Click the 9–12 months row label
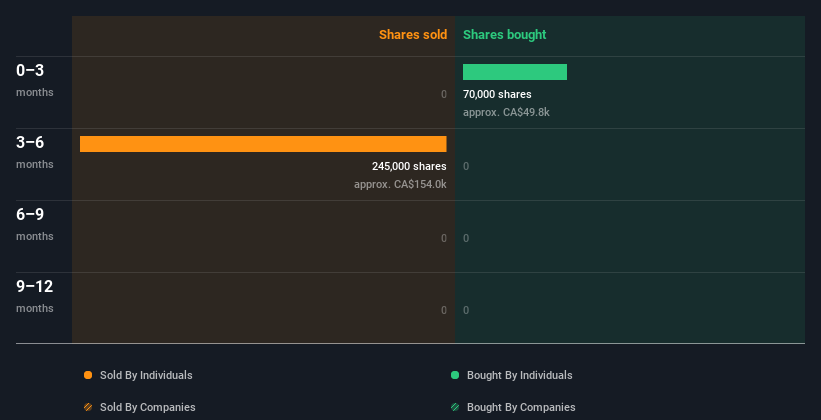The image size is (821, 420). click(x=35, y=296)
